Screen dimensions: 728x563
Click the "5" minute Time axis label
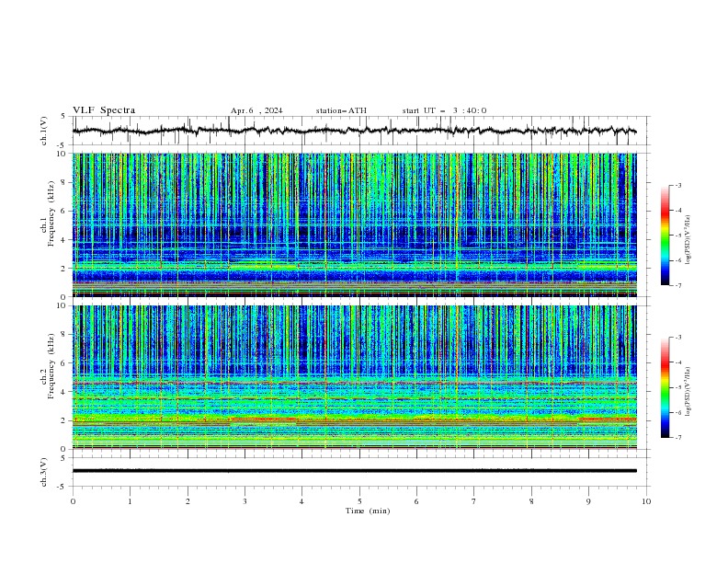[x=359, y=501]
